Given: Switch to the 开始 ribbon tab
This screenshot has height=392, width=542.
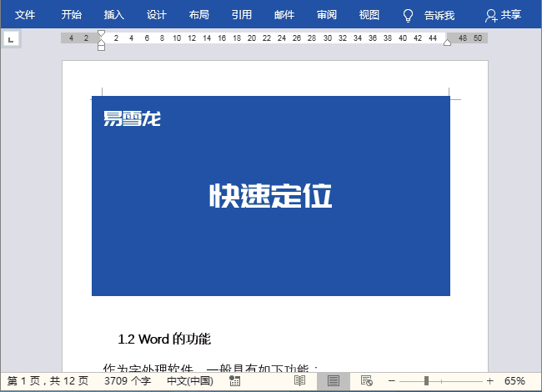Looking at the screenshot, I should pyautogui.click(x=72, y=15).
